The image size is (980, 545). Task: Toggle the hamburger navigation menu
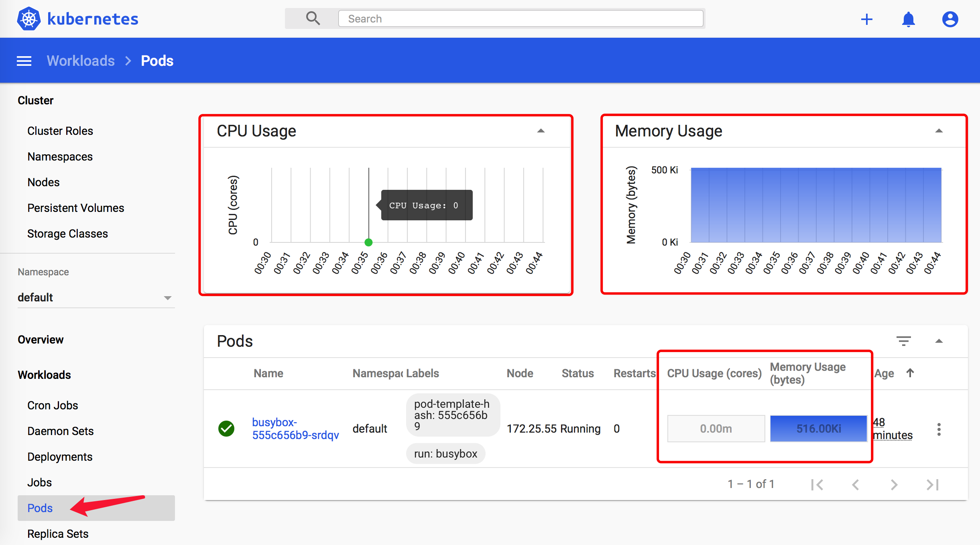click(24, 61)
